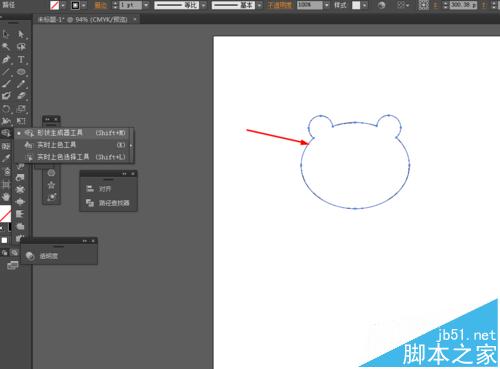Click the Change Screen Mode icon
Viewport: 500px width, 369px height.
(12, 266)
